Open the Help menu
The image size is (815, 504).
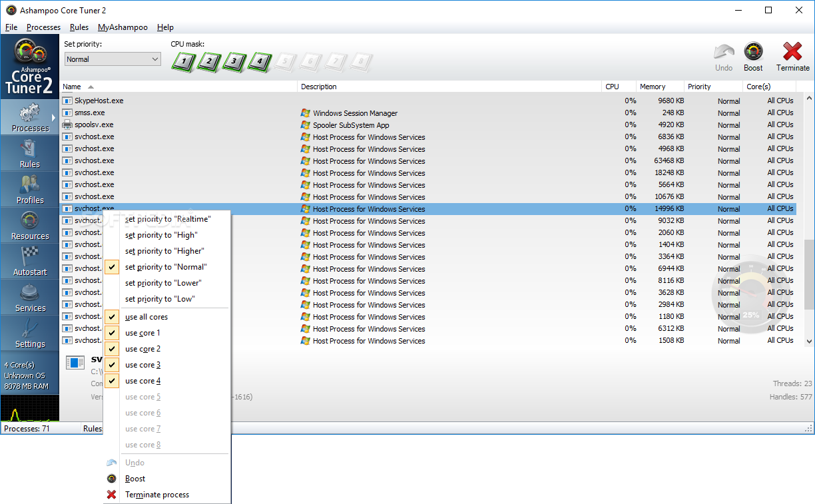[x=165, y=27]
